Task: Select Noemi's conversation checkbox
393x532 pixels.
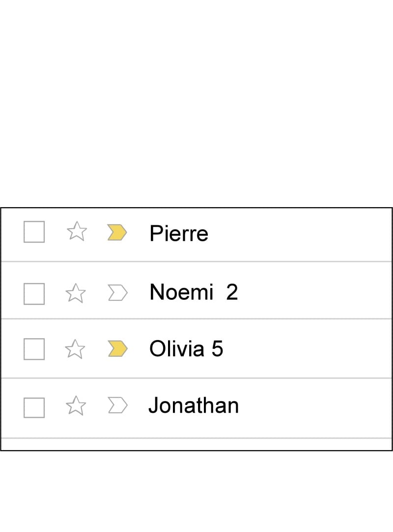Action: pyautogui.click(x=34, y=294)
